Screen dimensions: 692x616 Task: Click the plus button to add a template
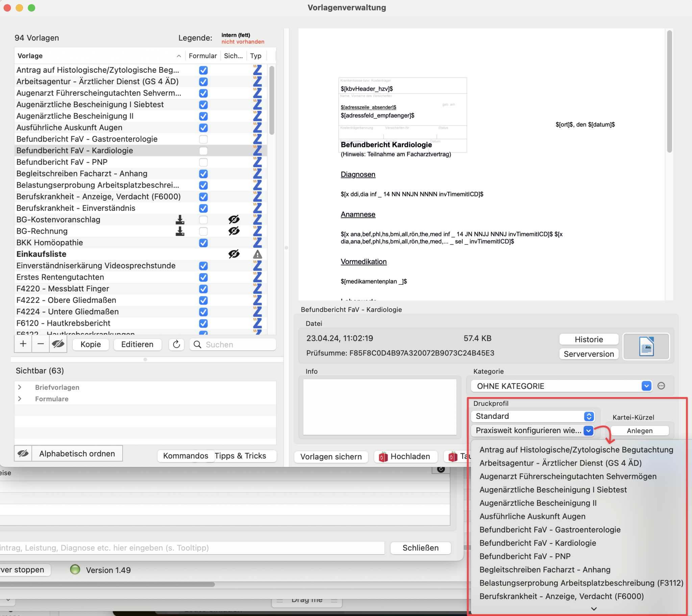23,344
